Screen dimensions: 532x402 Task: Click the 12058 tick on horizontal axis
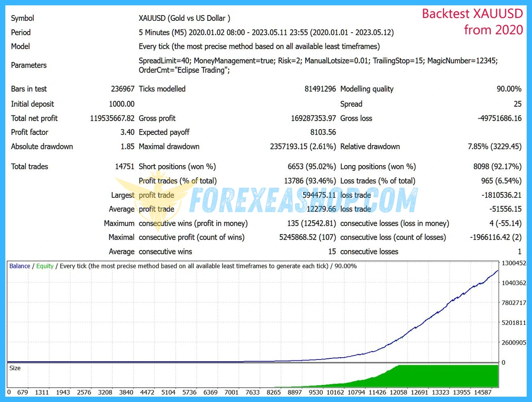click(398, 392)
